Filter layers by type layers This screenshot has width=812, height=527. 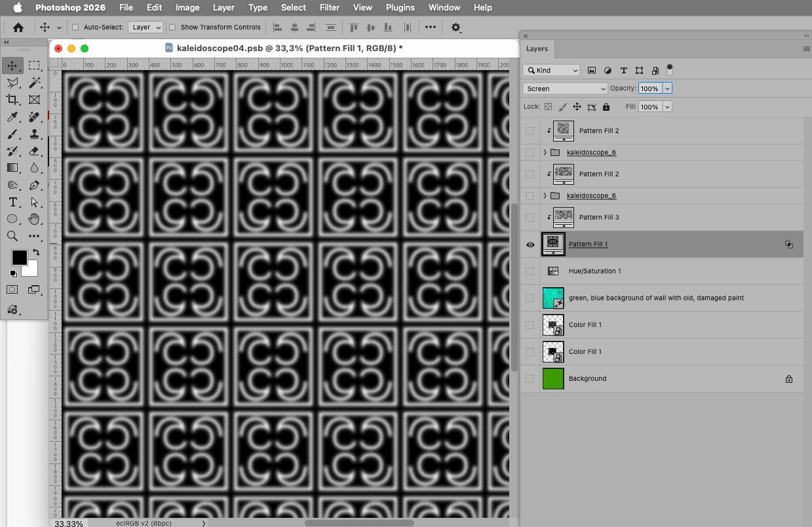[x=623, y=70]
